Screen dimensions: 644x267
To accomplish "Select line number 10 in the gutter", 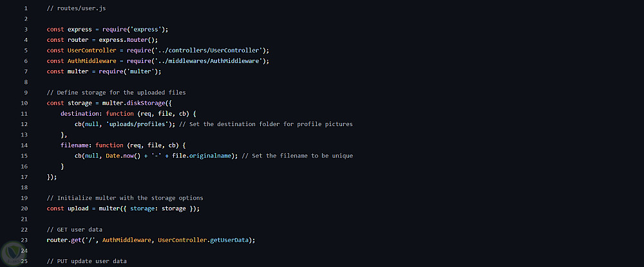I will pyautogui.click(x=24, y=103).
